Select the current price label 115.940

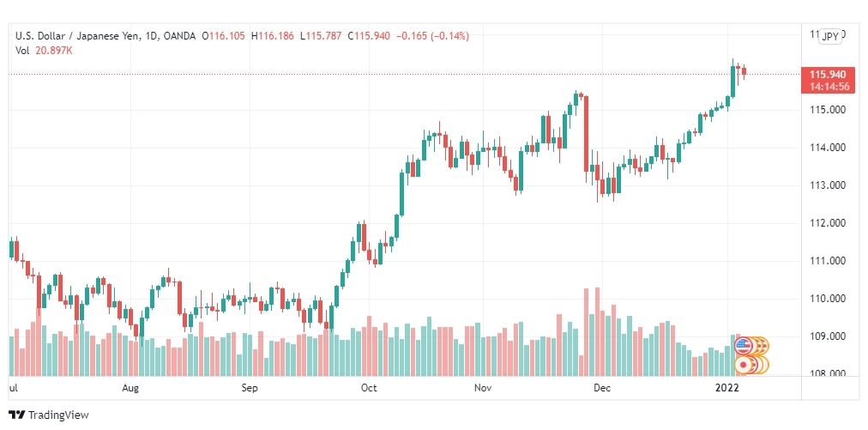pyautogui.click(x=828, y=75)
